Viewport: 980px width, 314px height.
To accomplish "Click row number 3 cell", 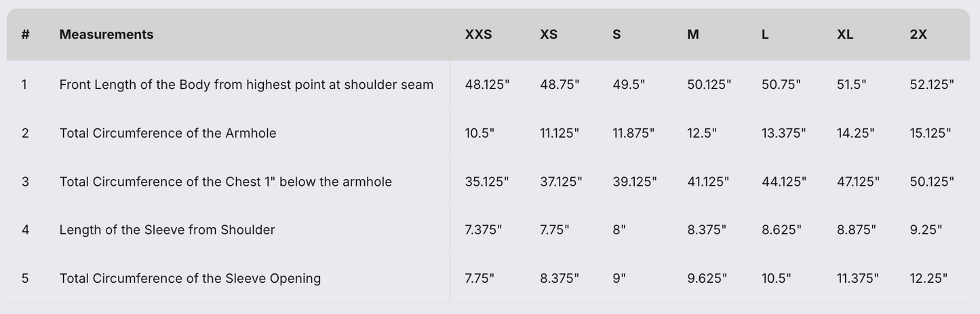I will point(25,182).
